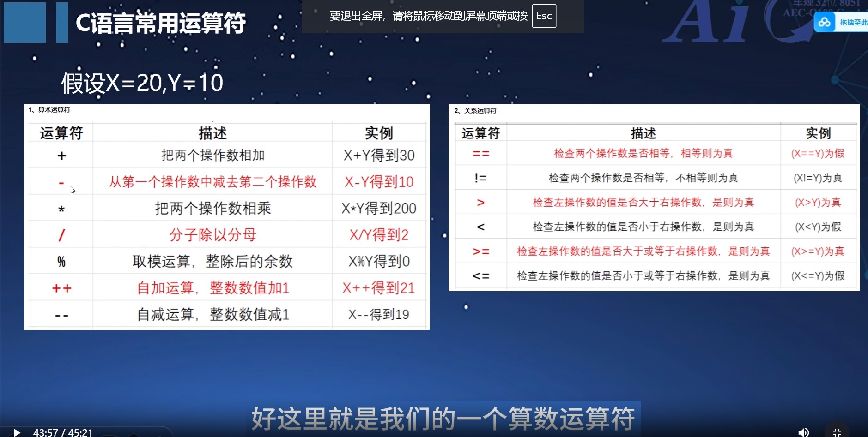Click the < operator cell
Screen dimensions: 868x437
pyautogui.click(x=480, y=227)
